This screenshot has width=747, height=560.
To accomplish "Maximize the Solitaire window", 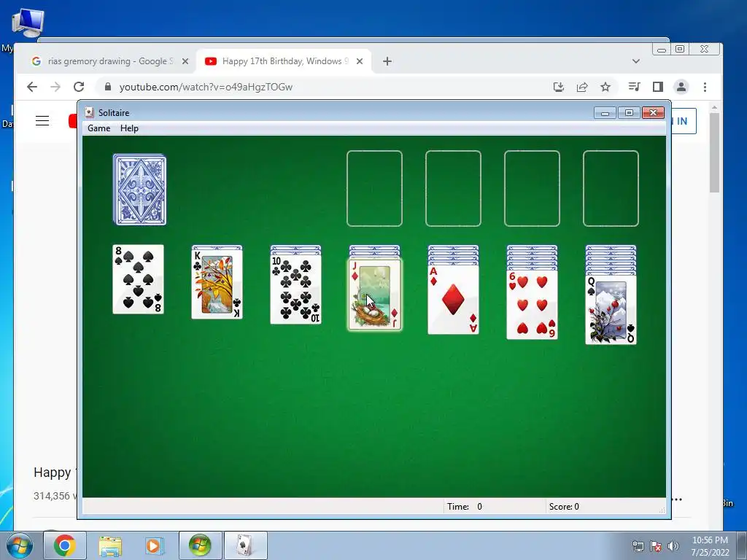I will pos(629,113).
